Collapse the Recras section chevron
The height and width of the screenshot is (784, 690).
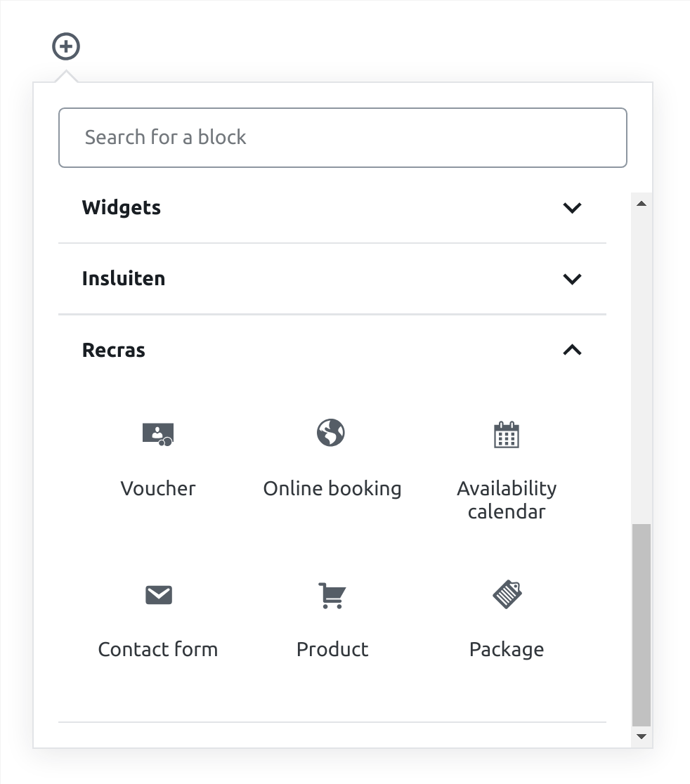click(x=573, y=350)
